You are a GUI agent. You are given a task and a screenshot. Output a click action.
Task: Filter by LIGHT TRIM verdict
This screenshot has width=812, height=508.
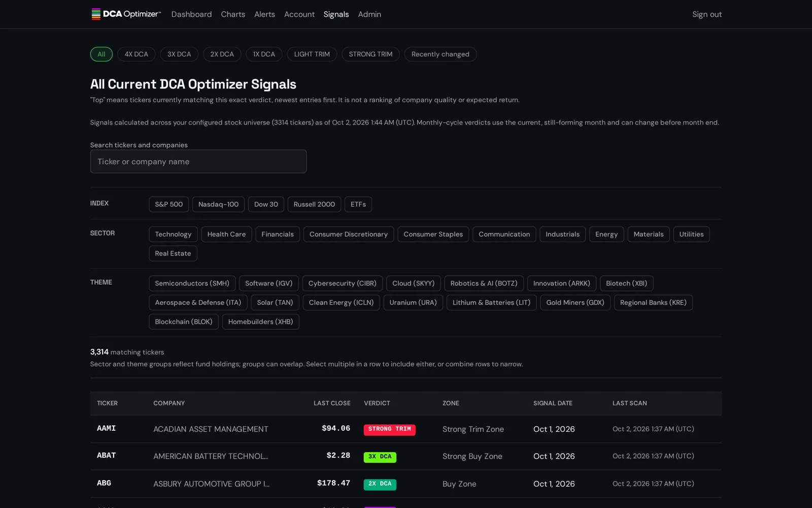click(312, 54)
